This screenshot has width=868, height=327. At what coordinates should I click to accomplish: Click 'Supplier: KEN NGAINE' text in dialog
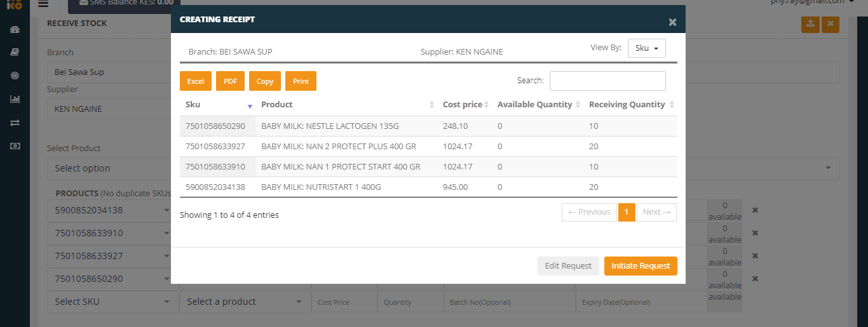(x=462, y=52)
